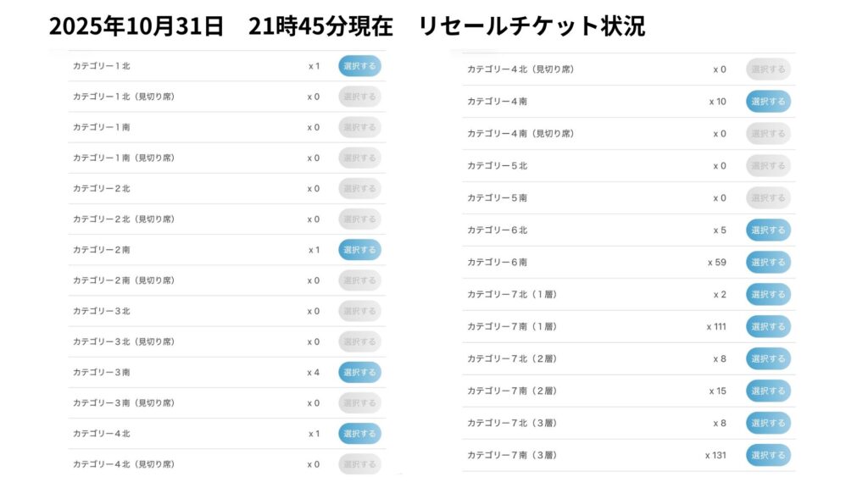Image resolution: width=868 pixels, height=488 pixels.
Task: Choose 選択する for カテゴリー7北(3層)
Action: click(x=768, y=424)
